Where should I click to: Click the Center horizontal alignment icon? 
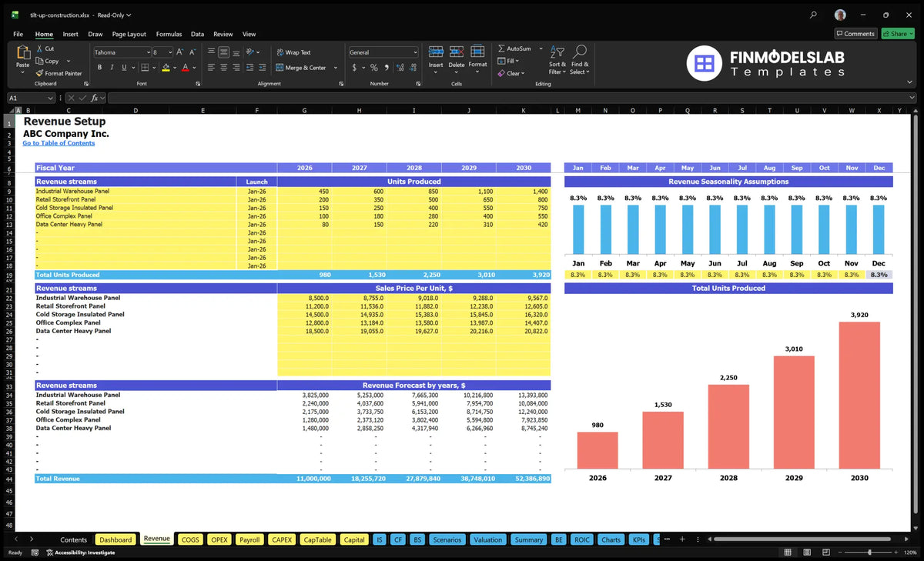point(224,68)
